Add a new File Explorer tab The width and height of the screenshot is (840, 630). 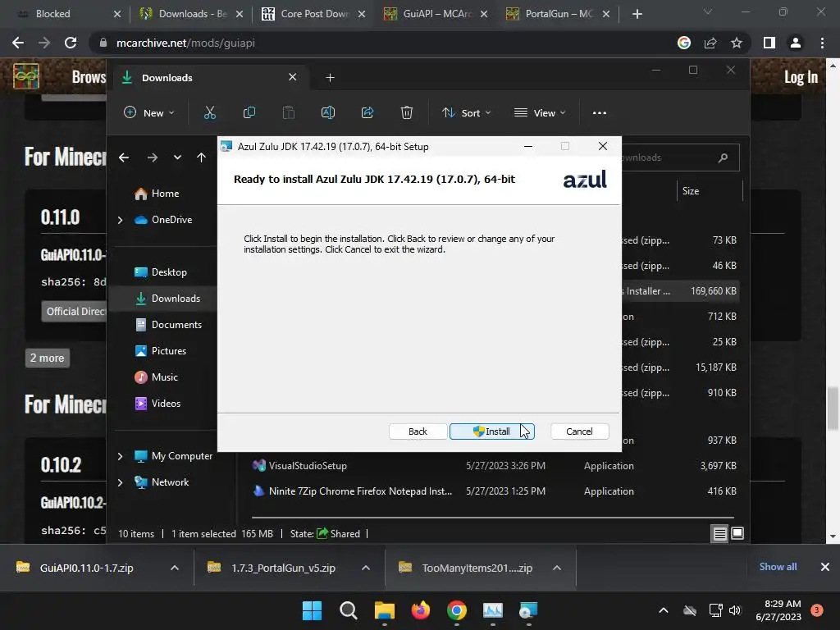click(330, 78)
